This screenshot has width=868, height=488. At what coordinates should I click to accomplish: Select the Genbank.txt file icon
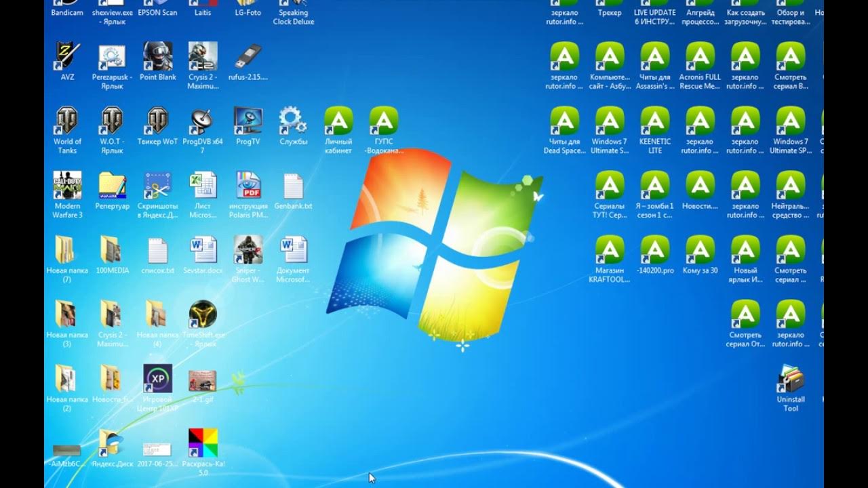(x=293, y=185)
